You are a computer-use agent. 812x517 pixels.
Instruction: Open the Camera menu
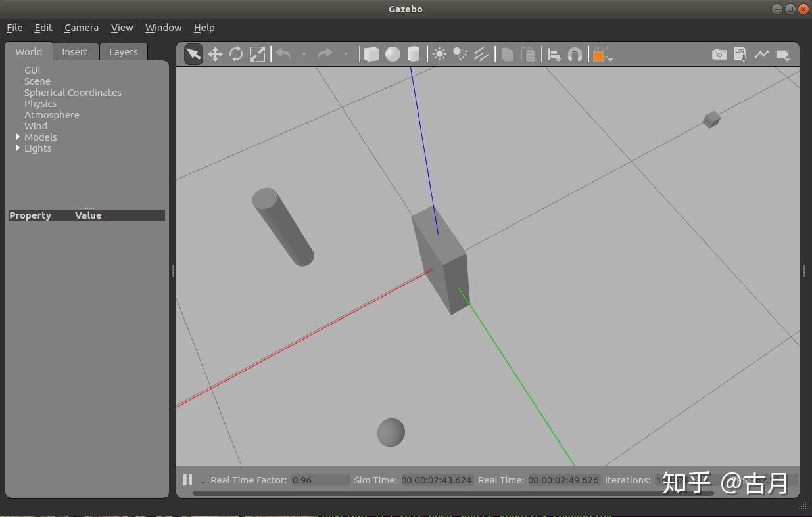click(x=82, y=28)
